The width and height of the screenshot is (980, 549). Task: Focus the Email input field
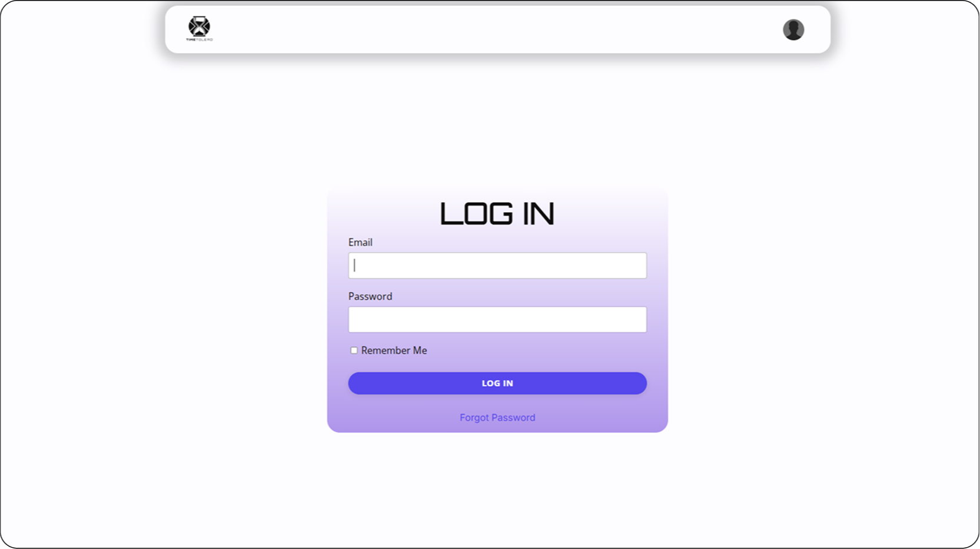click(497, 266)
